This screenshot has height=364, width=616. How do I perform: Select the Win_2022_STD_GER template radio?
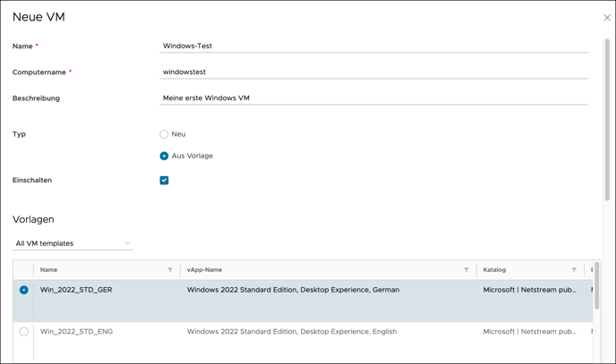pyautogui.click(x=24, y=290)
